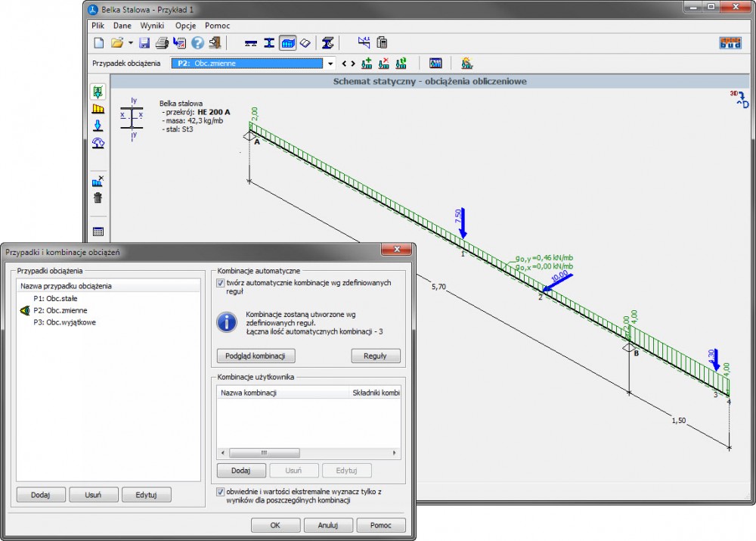Click the 'Reguły' button

(376, 356)
